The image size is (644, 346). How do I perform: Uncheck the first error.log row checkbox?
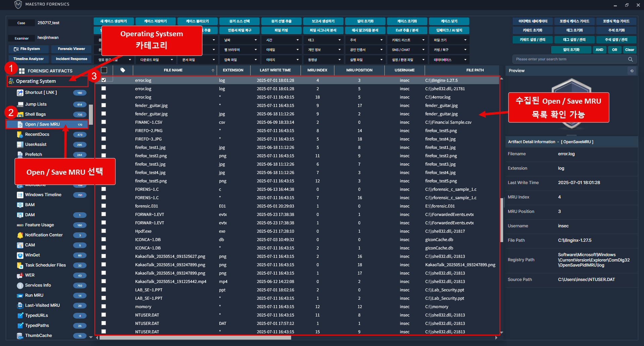104,80
